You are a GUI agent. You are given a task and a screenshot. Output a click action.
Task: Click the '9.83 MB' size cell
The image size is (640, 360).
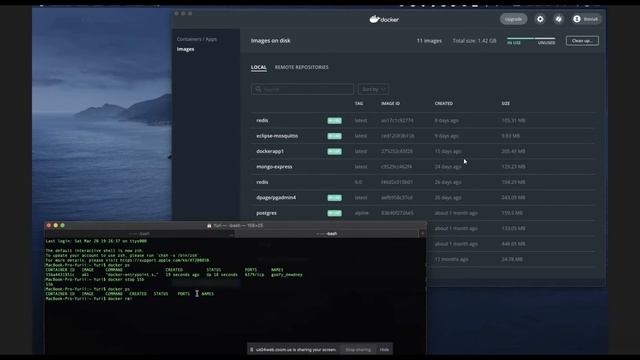pyautogui.click(x=511, y=136)
